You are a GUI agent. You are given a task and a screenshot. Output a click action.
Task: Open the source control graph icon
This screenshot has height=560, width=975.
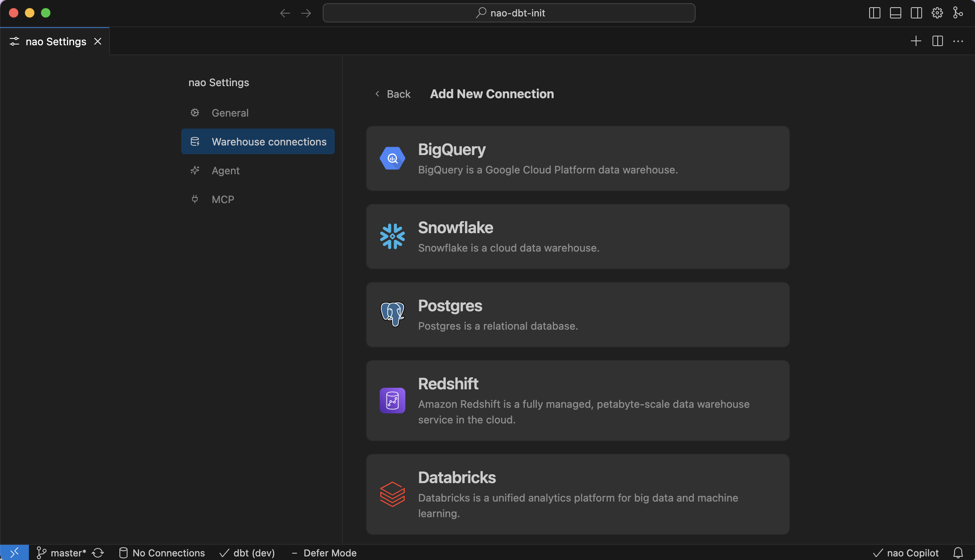958,12
